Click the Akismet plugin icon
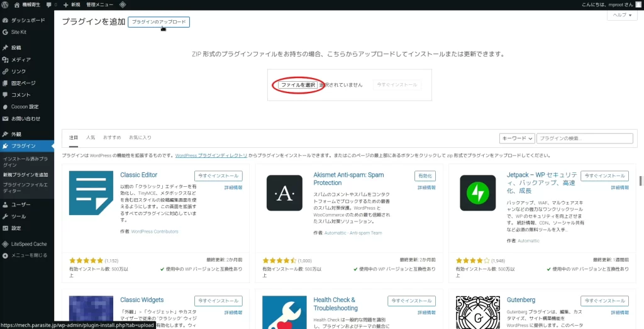This screenshot has height=329, width=644. coord(285,192)
